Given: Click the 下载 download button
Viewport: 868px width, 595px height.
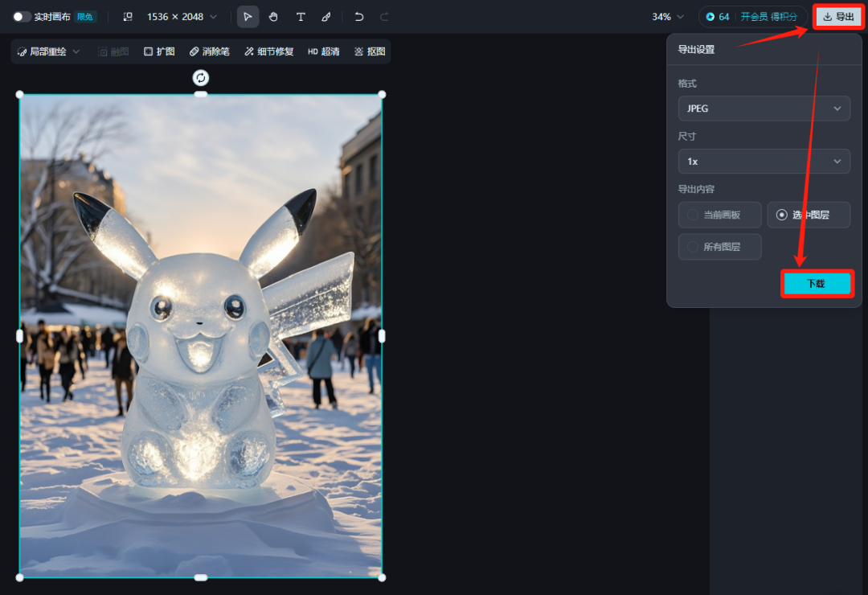Looking at the screenshot, I should pyautogui.click(x=817, y=283).
